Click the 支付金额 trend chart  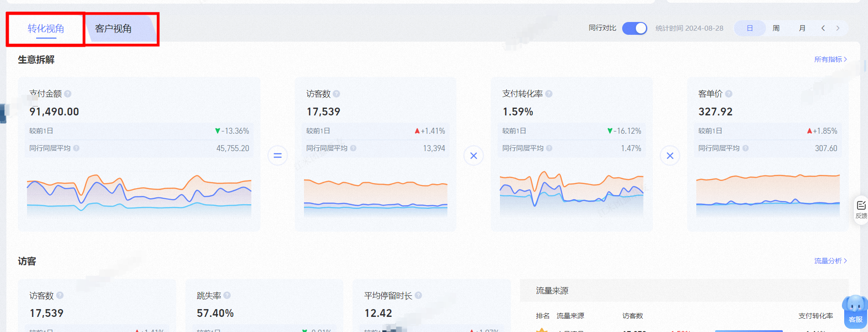[139, 195]
